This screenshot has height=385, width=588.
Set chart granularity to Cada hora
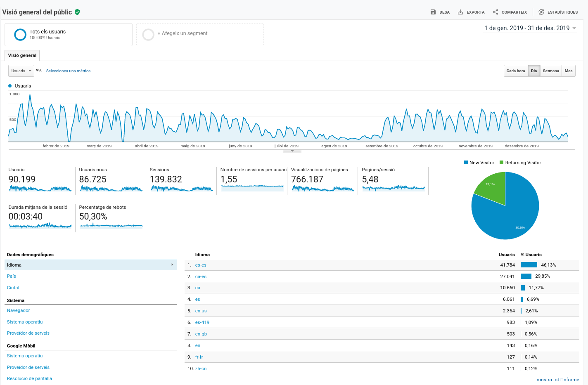coord(515,71)
